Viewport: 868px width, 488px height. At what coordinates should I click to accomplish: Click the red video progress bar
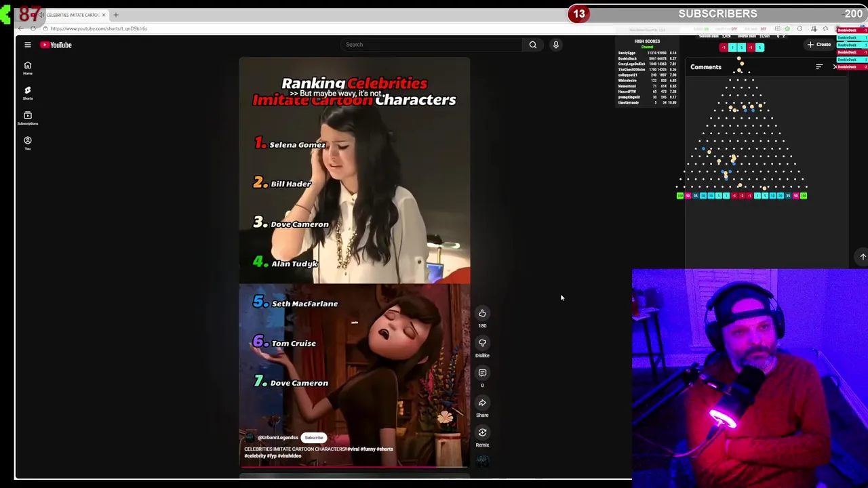point(353,467)
